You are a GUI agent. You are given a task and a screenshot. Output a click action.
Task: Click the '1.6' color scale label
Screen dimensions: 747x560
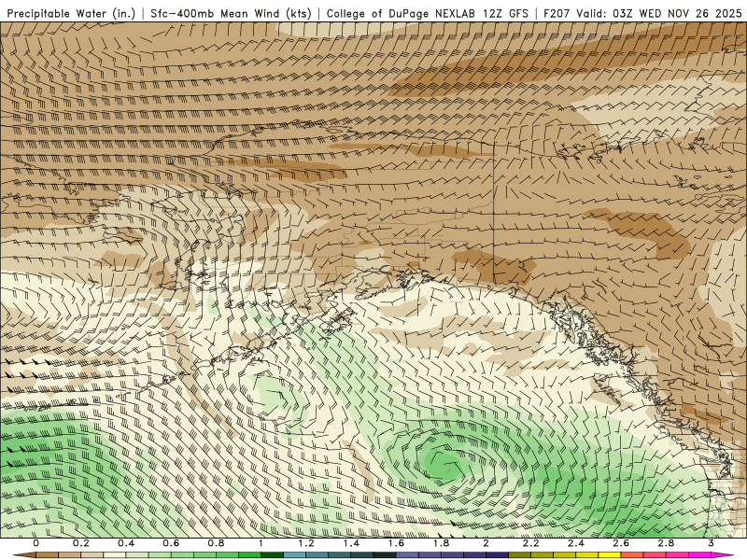tap(396, 543)
